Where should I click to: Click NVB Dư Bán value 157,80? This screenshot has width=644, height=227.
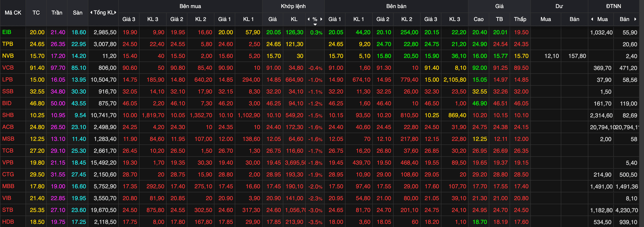tap(577, 56)
